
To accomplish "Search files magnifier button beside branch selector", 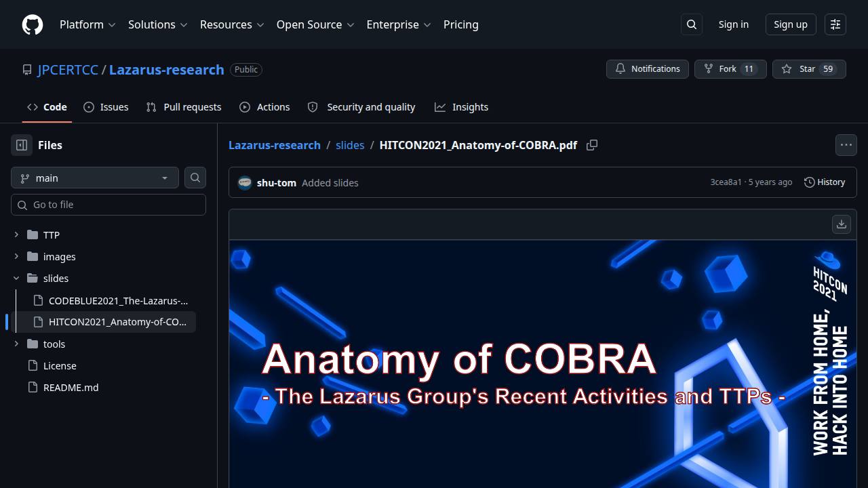I will pos(195,178).
